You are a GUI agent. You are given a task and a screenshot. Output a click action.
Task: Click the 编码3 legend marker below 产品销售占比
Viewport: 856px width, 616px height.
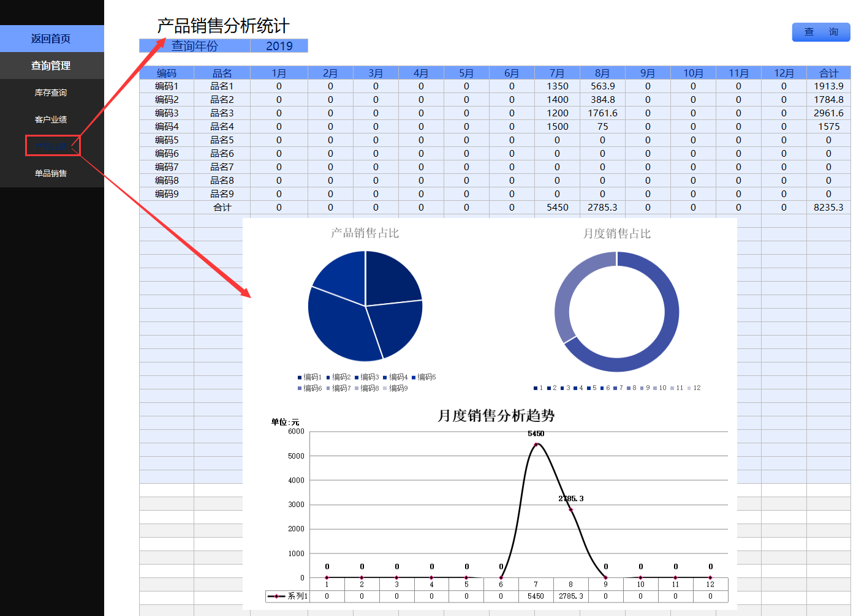[x=356, y=377]
